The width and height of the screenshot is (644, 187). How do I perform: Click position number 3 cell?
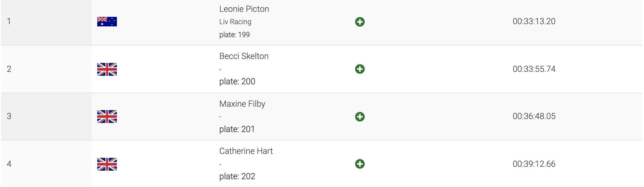point(9,116)
